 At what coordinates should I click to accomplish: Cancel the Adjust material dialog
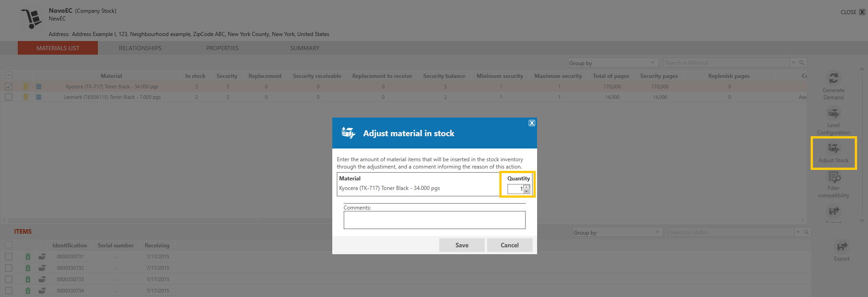(x=509, y=245)
